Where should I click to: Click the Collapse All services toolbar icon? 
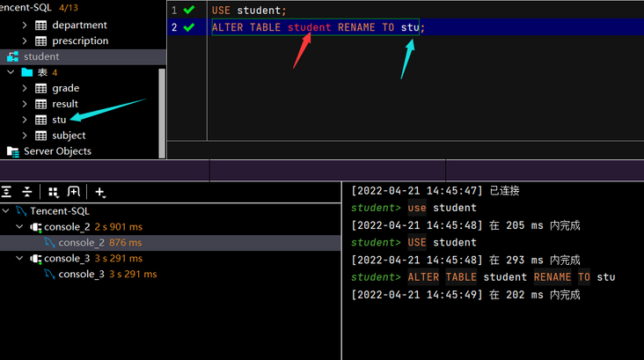tap(27, 192)
